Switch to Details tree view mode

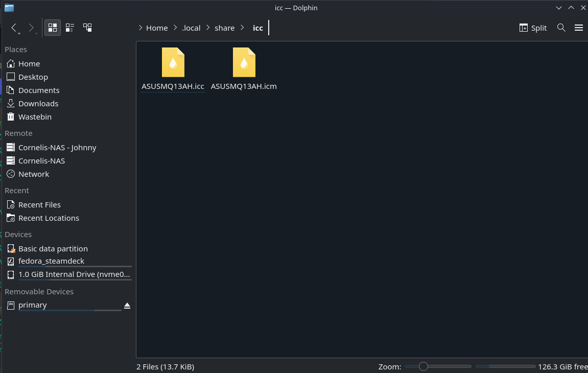click(x=87, y=28)
